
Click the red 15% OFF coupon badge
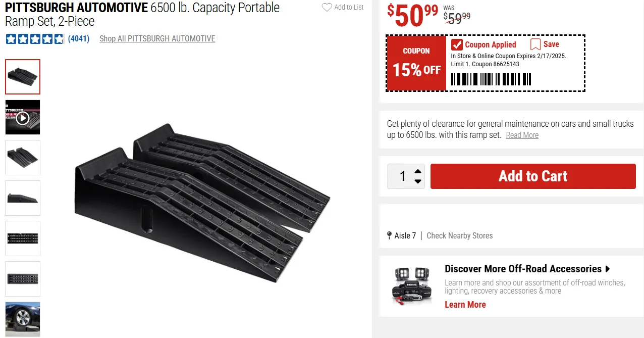416,63
